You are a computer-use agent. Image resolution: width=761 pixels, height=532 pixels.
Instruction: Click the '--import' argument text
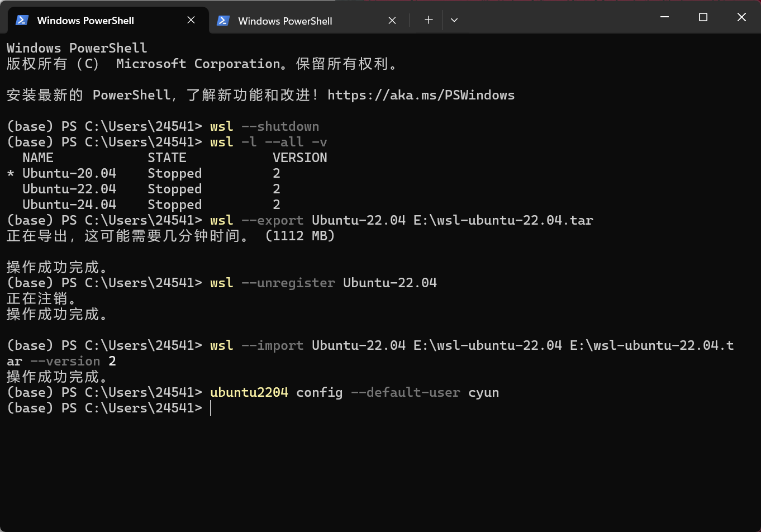pos(273,345)
